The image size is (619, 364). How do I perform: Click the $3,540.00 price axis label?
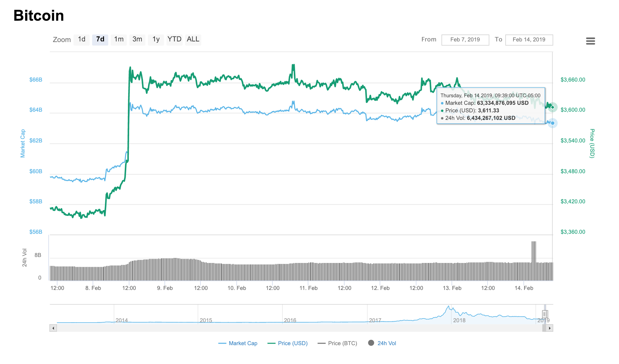(x=573, y=141)
